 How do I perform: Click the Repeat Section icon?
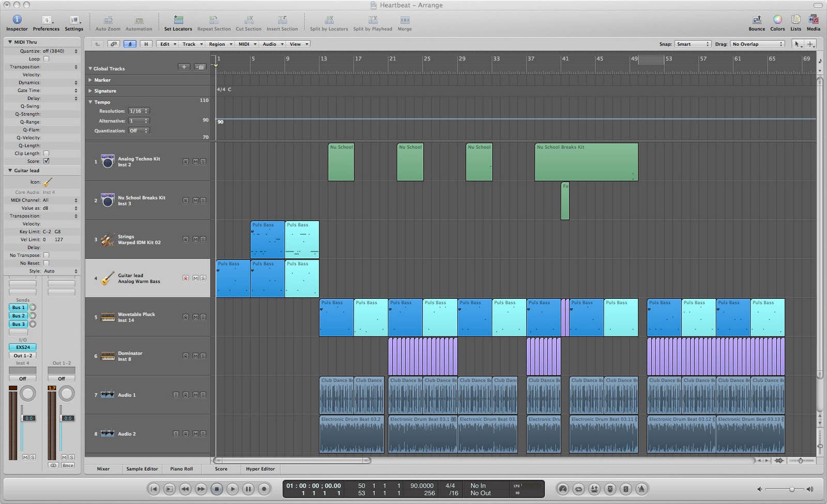click(213, 21)
